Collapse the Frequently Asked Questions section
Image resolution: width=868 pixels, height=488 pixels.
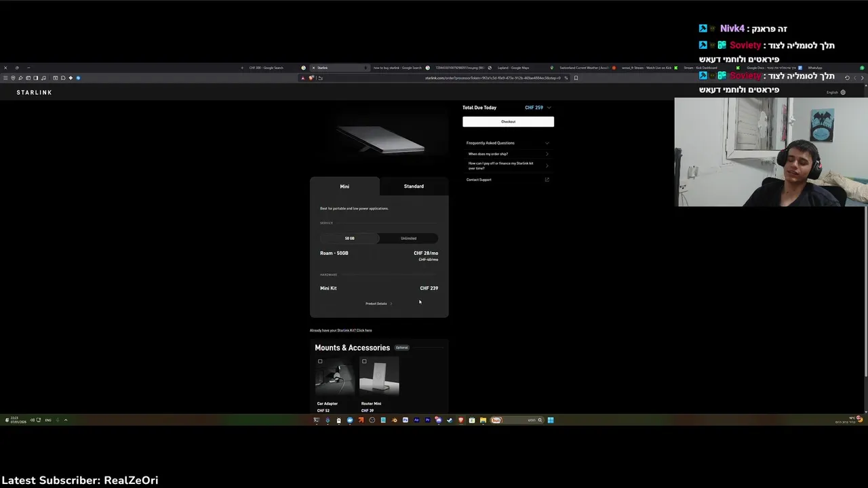pyautogui.click(x=547, y=143)
